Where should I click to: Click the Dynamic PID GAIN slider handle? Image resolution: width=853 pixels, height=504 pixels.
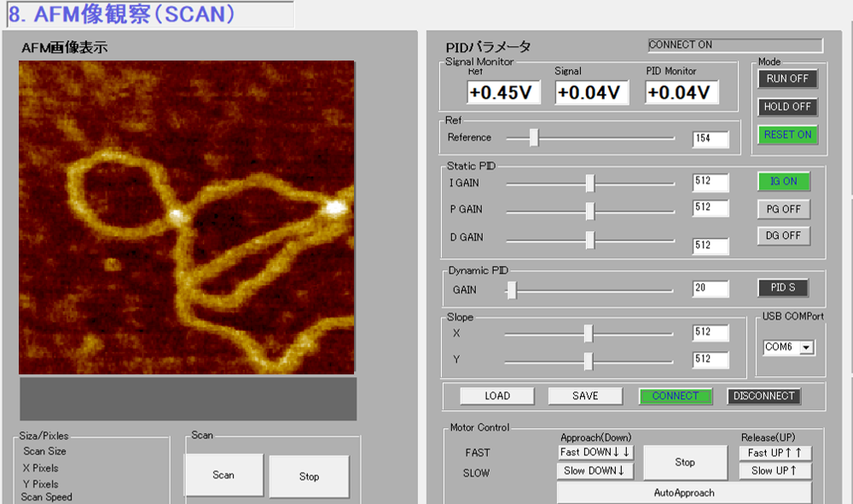click(x=512, y=290)
